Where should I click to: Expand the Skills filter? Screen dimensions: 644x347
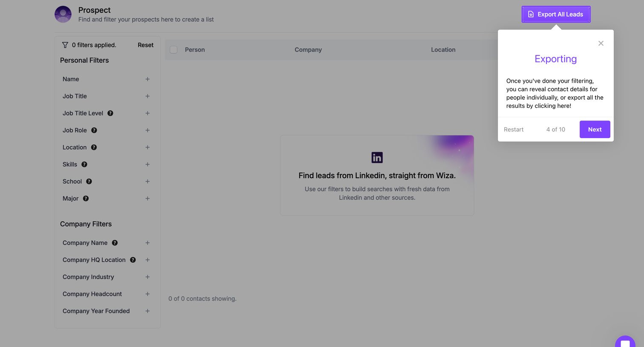click(x=147, y=165)
